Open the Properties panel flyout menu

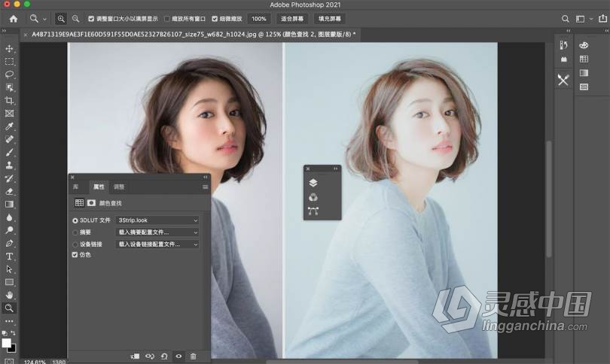pos(205,187)
